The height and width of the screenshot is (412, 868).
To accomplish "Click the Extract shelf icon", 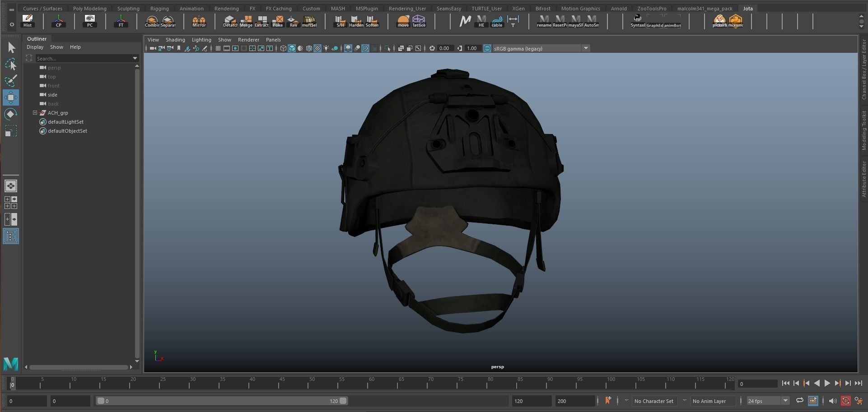I will 261,21.
